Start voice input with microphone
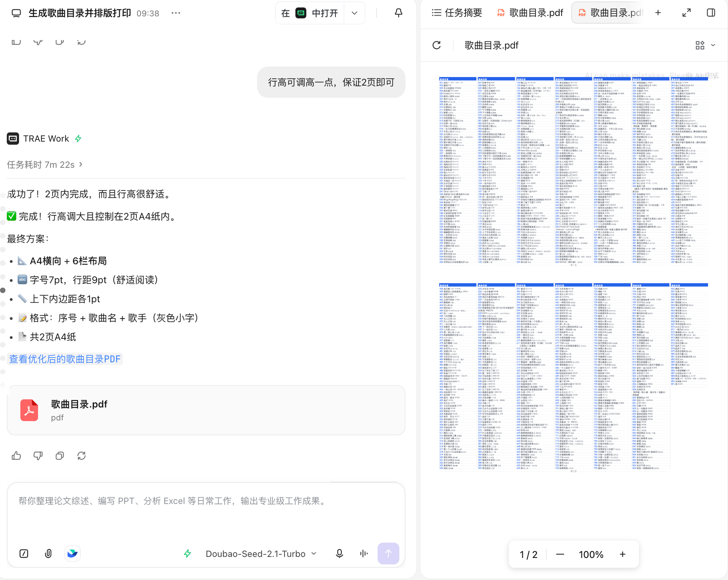 (x=339, y=554)
